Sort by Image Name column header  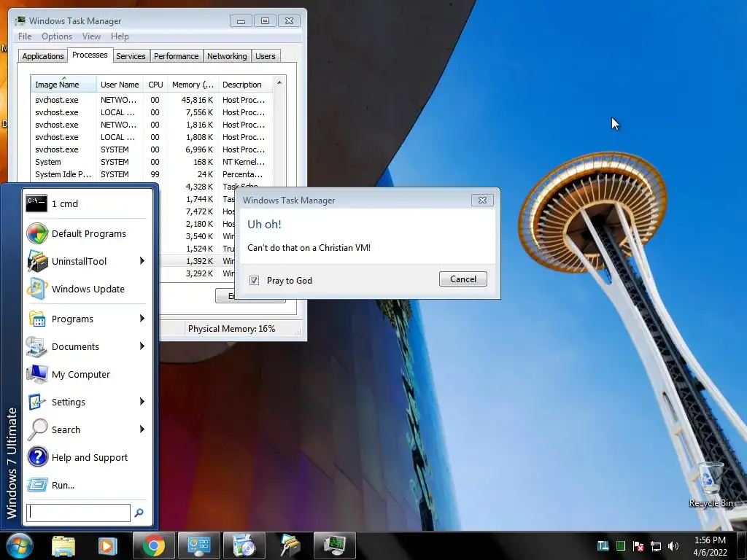pos(64,85)
